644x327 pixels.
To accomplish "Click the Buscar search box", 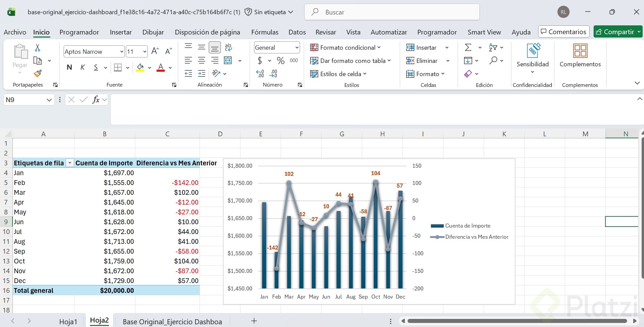I will click(x=392, y=12).
